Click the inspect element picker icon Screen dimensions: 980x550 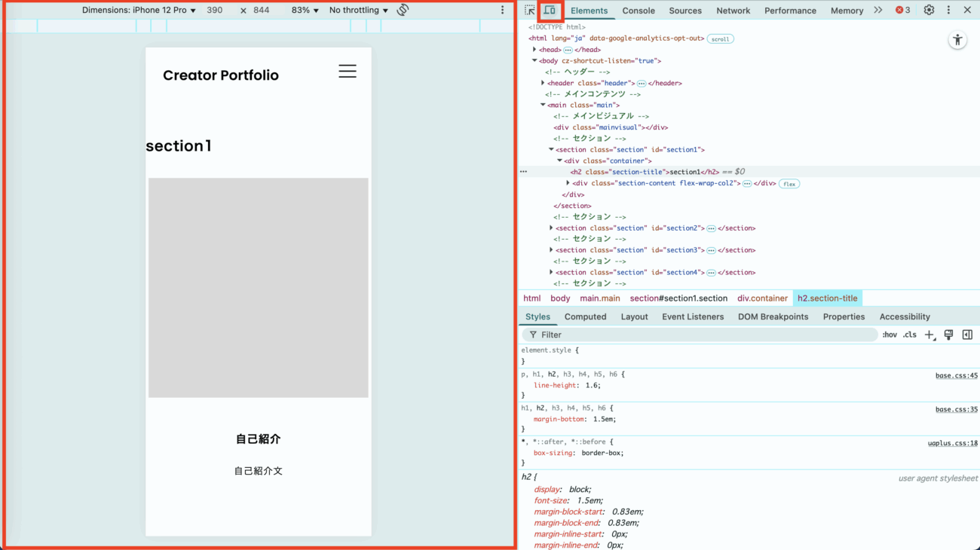(530, 11)
